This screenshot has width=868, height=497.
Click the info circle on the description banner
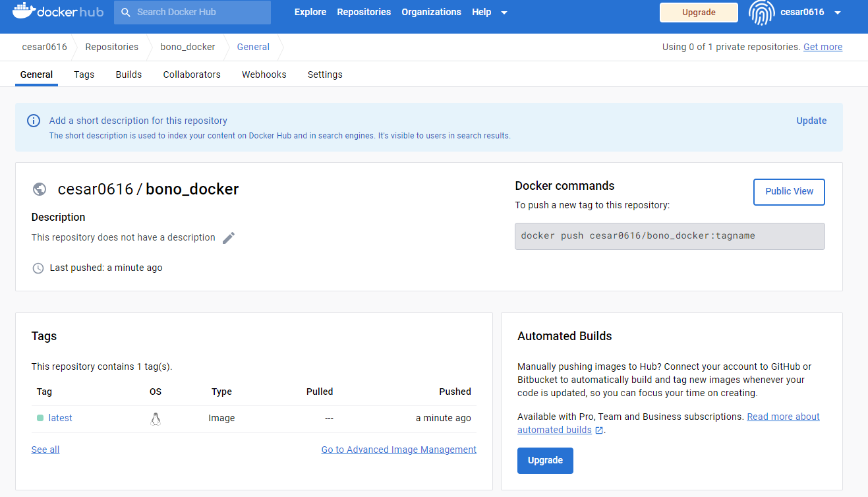point(34,121)
